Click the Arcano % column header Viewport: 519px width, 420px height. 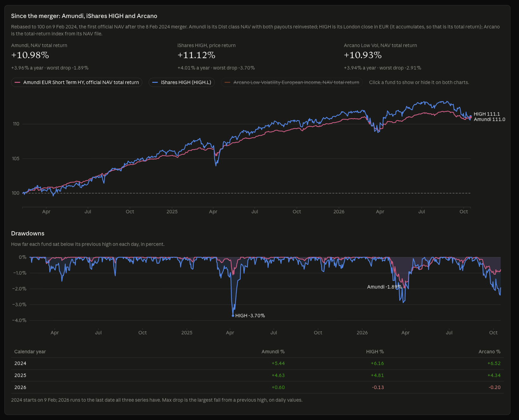489,352
